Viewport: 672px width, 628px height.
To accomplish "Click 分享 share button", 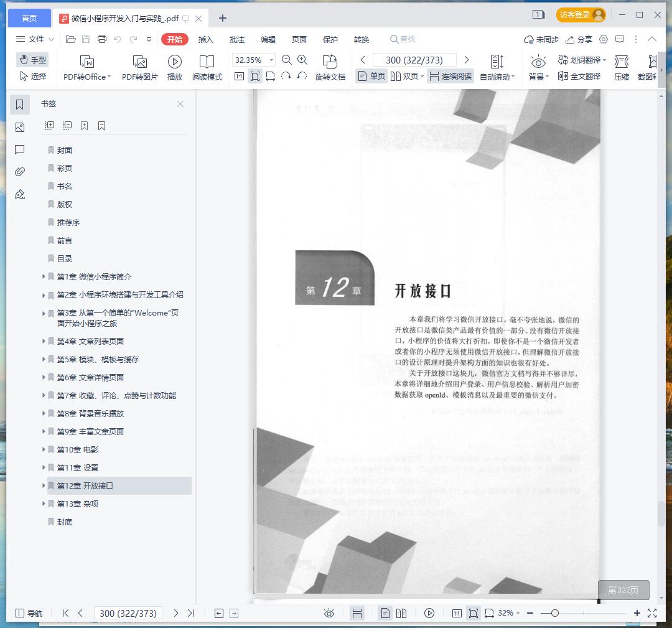I will (x=579, y=39).
